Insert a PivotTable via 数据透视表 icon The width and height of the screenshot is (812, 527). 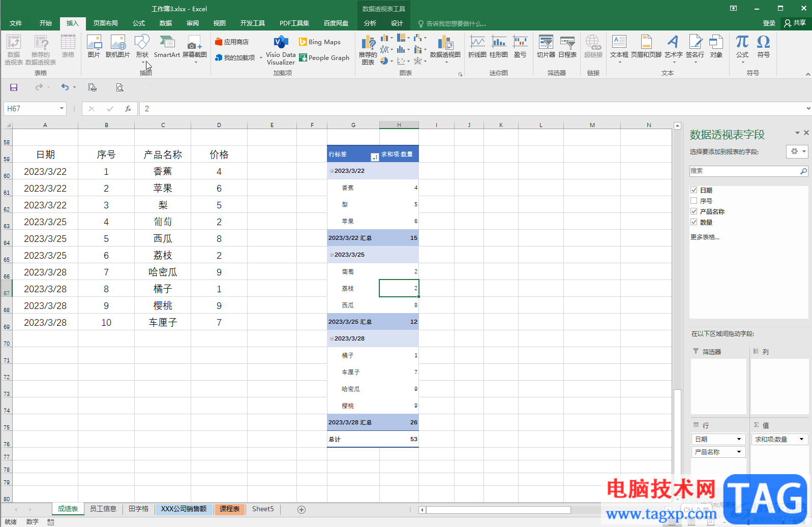click(14, 49)
